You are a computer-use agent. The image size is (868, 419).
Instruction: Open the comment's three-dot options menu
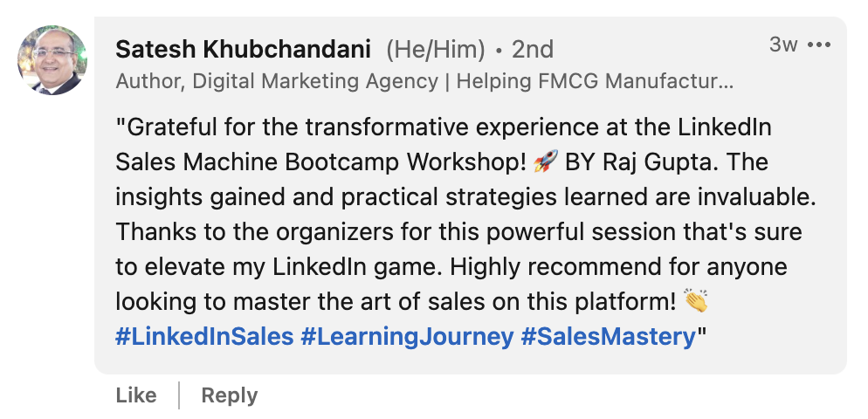point(819,45)
